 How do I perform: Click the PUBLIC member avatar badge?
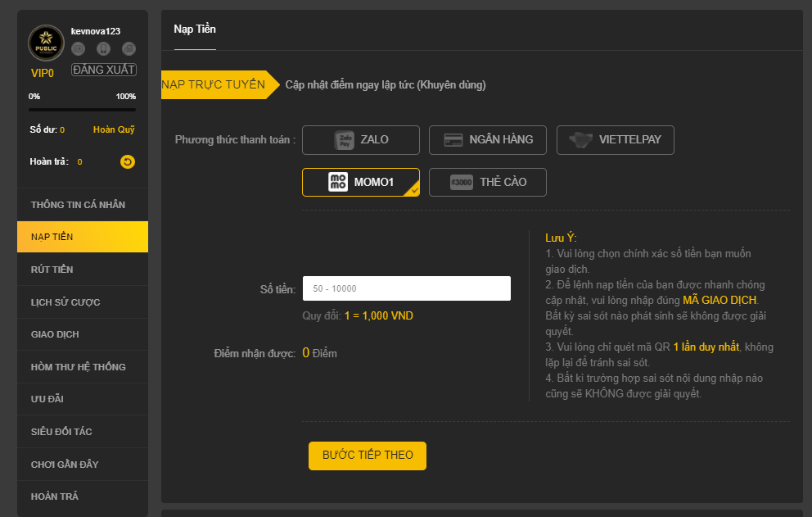(x=46, y=44)
